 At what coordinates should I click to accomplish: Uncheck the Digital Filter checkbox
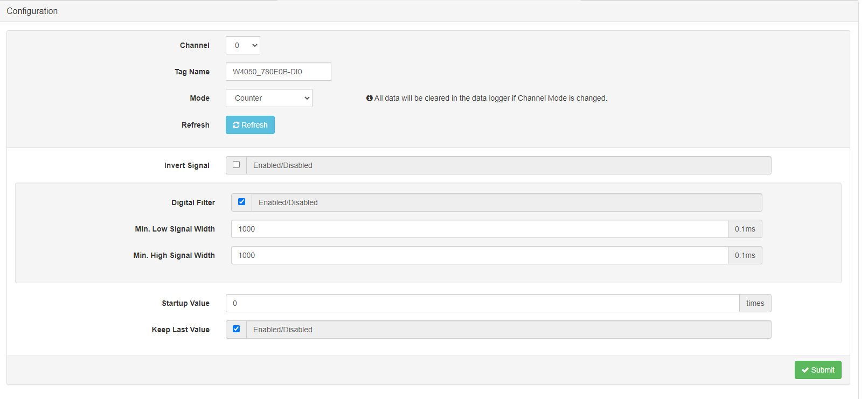[x=241, y=202]
